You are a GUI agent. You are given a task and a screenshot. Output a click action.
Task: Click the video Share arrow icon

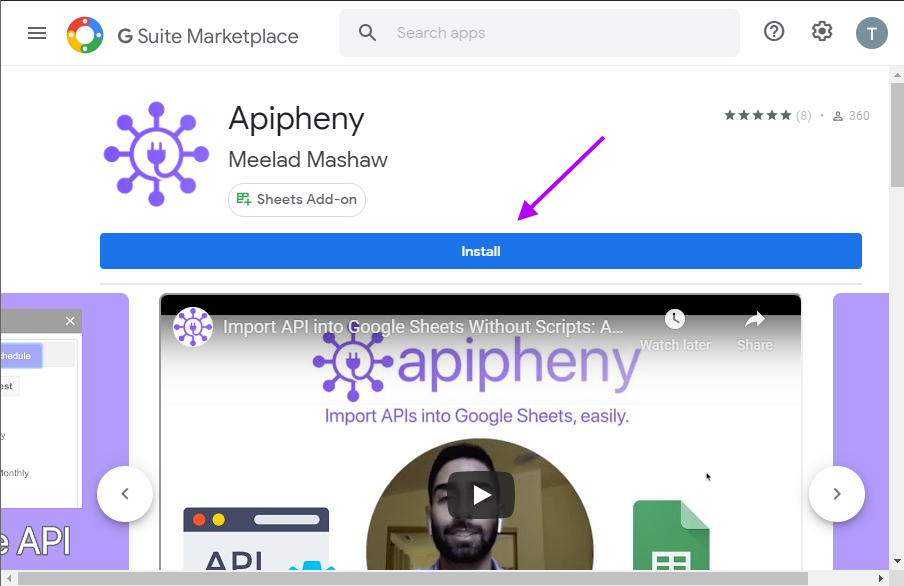pyautogui.click(x=755, y=319)
